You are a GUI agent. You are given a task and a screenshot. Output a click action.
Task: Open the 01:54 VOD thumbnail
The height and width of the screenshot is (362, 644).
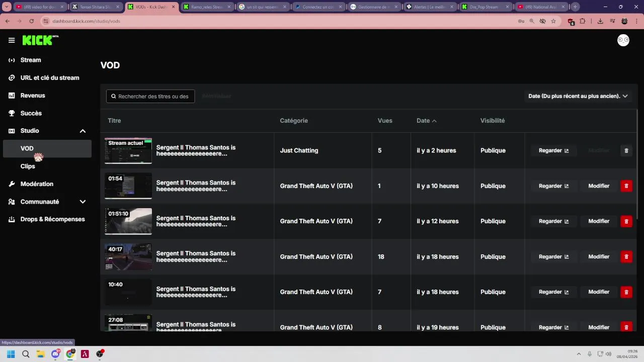(128, 186)
